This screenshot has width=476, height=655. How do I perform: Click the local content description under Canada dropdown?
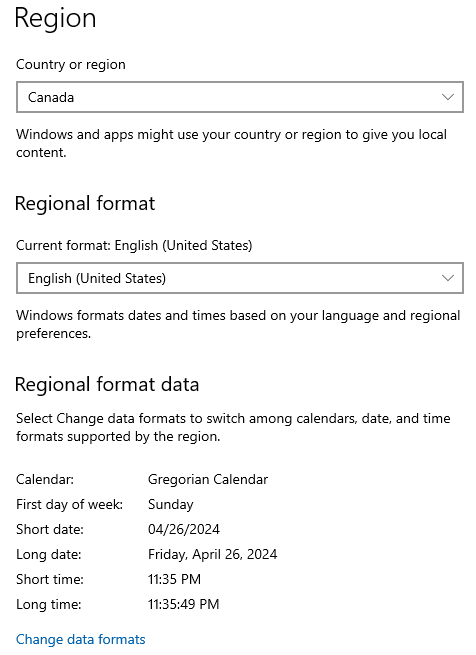pos(232,143)
